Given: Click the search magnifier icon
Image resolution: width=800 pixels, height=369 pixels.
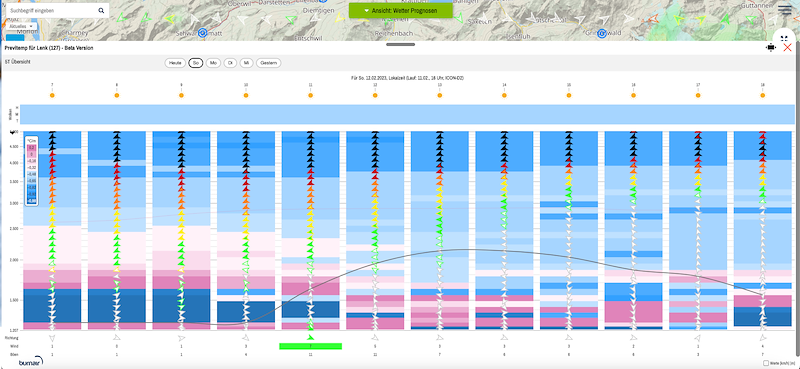Looking at the screenshot, I should (101, 10).
